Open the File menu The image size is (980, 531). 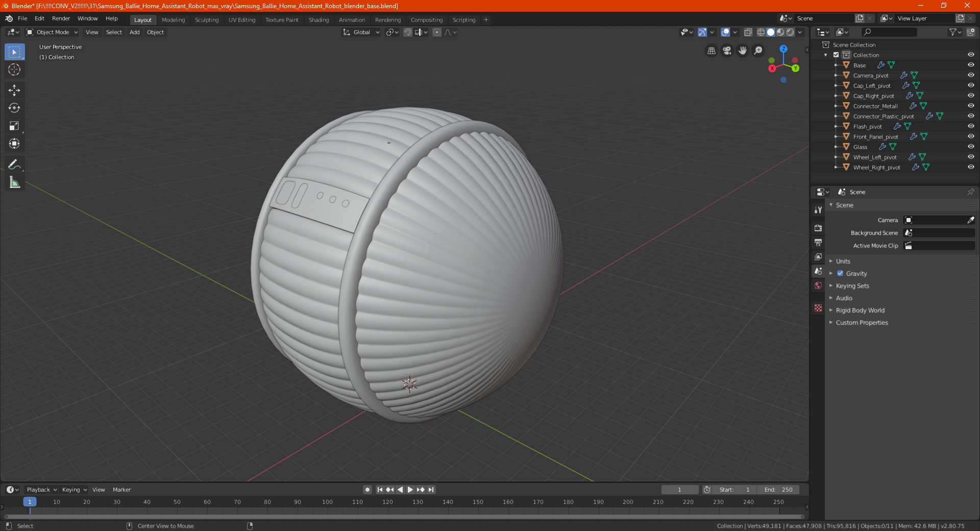(x=22, y=18)
